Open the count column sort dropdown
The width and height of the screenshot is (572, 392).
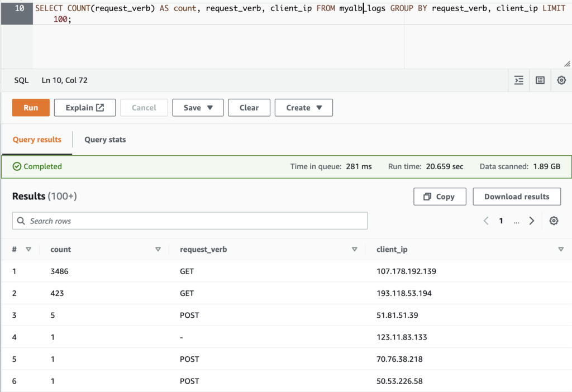(x=159, y=249)
